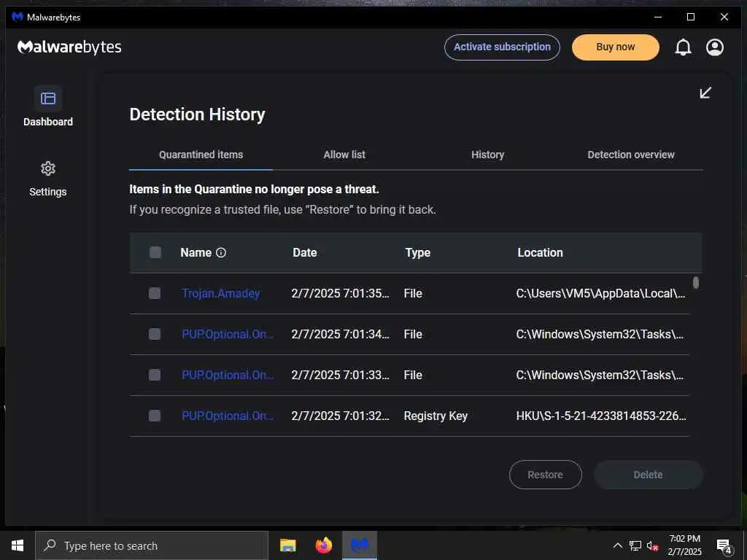Open the PUP.Optional link dated 7:01:33
747x560 pixels.
click(228, 376)
